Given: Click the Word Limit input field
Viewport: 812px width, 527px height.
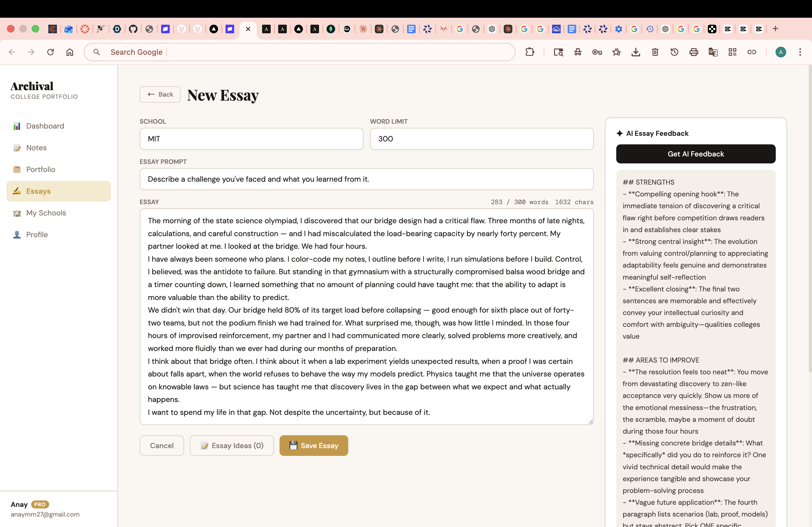Looking at the screenshot, I should 481,139.
